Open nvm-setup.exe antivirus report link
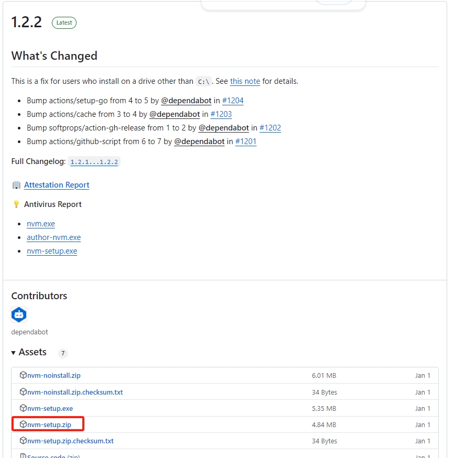Screen dimensions: 476x458 pos(52,251)
